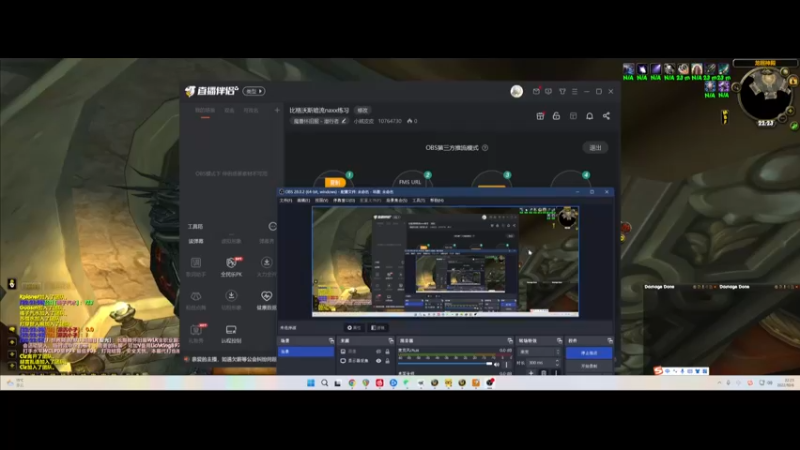Click the game minimap
This screenshot has width=800, height=450.
click(x=765, y=95)
